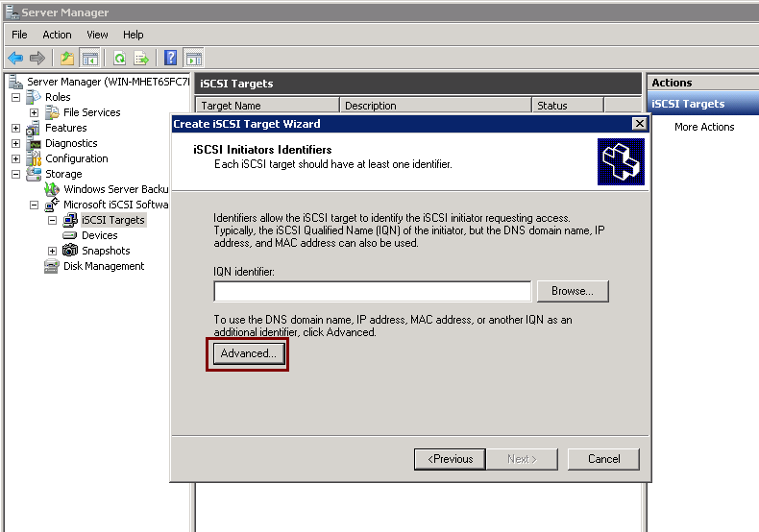Screen dimensions: 759x532
Task: Open the Action menu
Action: pos(57,35)
